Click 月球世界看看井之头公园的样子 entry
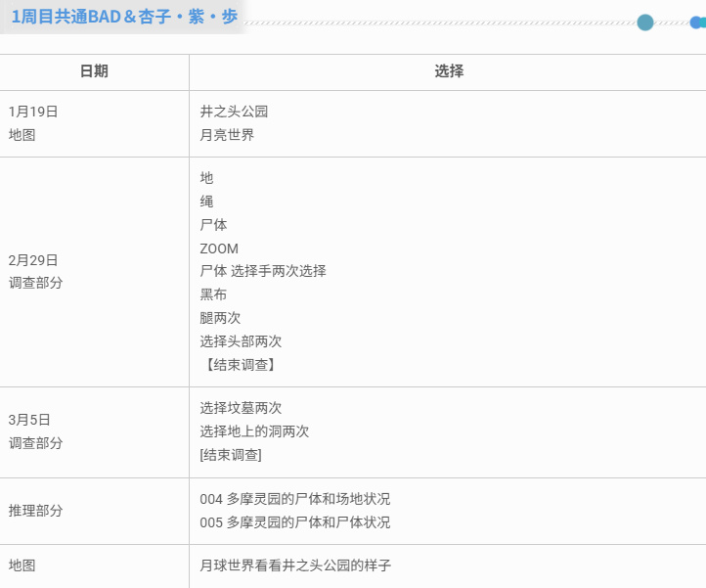This screenshot has width=706, height=588. pos(295,565)
